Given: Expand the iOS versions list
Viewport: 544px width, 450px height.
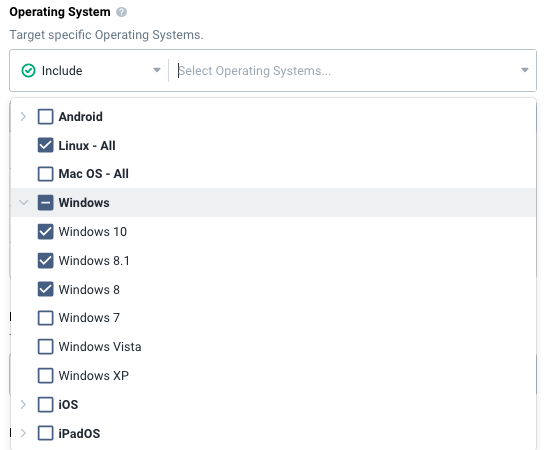Looking at the screenshot, I should pyautogui.click(x=23, y=405).
